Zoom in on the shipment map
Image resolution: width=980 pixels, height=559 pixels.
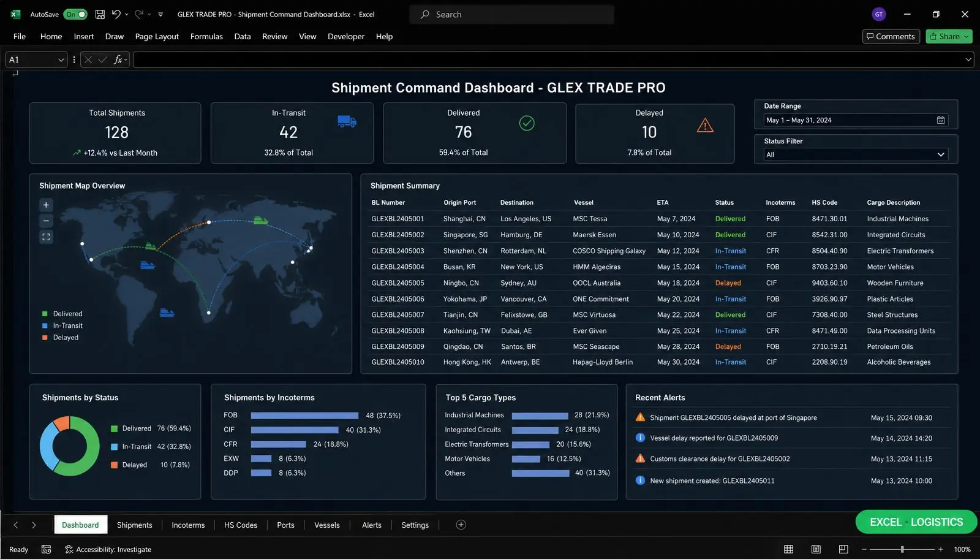(46, 205)
